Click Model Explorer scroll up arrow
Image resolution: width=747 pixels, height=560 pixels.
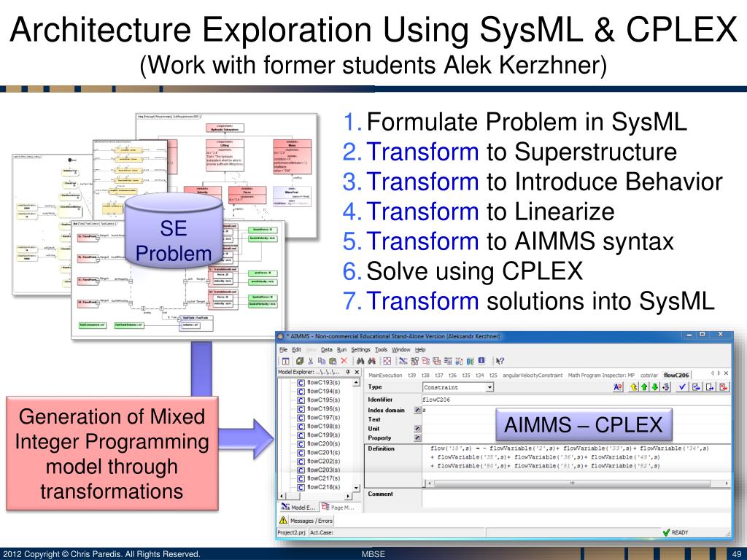coord(356,383)
